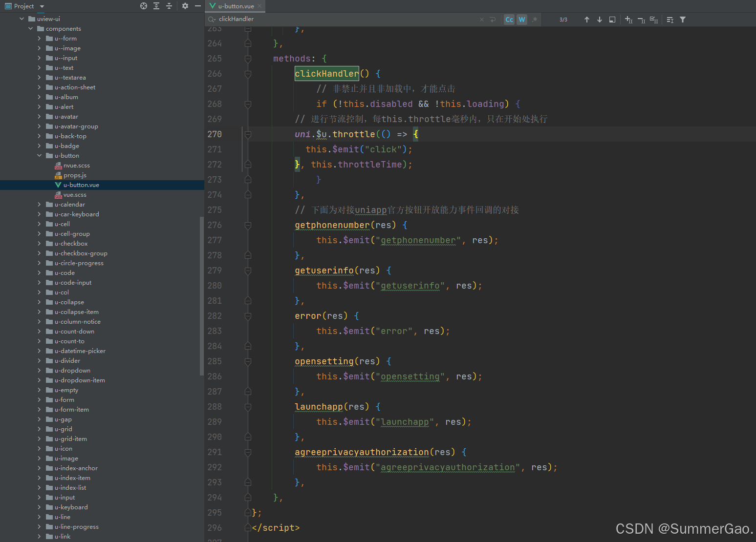Open Project panel settings gear
Image resolution: width=756 pixels, height=542 pixels.
click(185, 6)
